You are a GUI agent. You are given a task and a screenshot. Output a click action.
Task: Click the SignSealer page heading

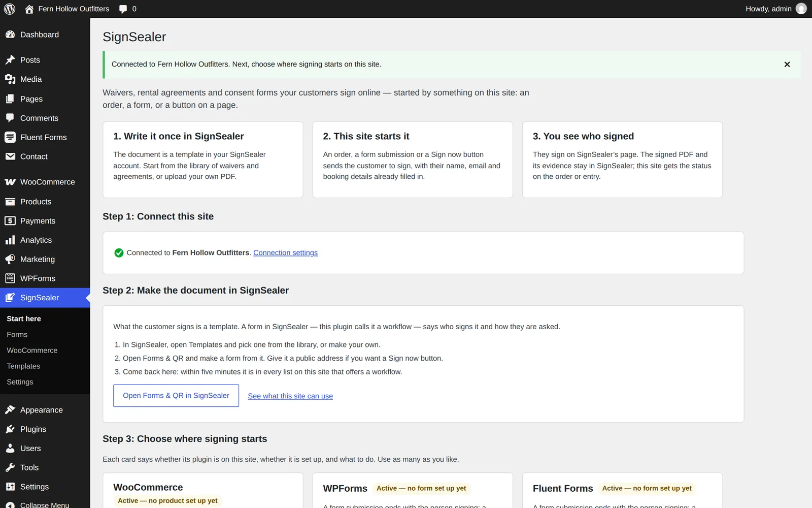pyautogui.click(x=134, y=37)
